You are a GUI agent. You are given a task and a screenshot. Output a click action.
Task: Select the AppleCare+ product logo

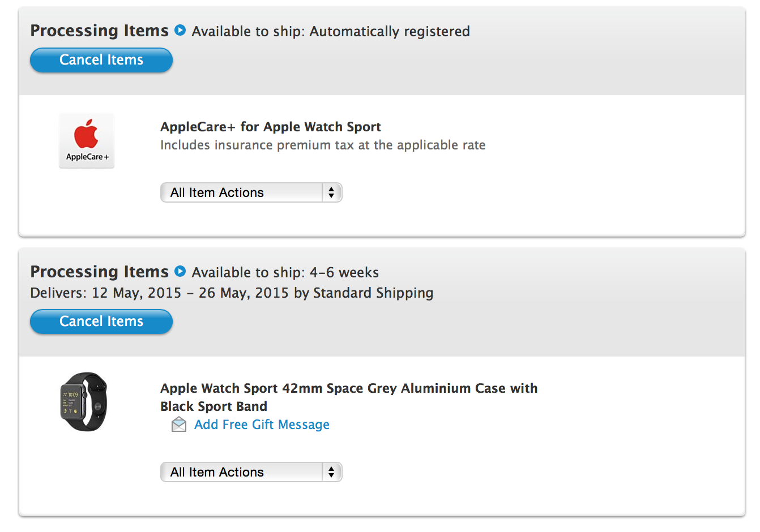[x=87, y=140]
